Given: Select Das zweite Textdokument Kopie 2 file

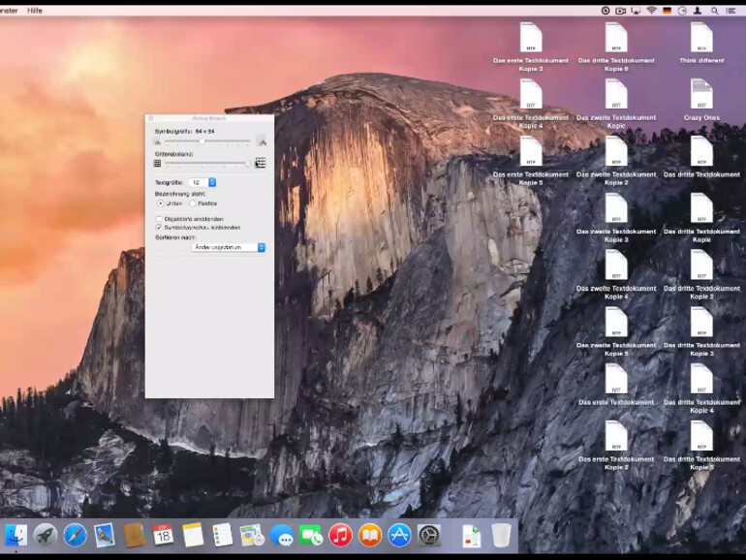Looking at the screenshot, I should (616, 151).
